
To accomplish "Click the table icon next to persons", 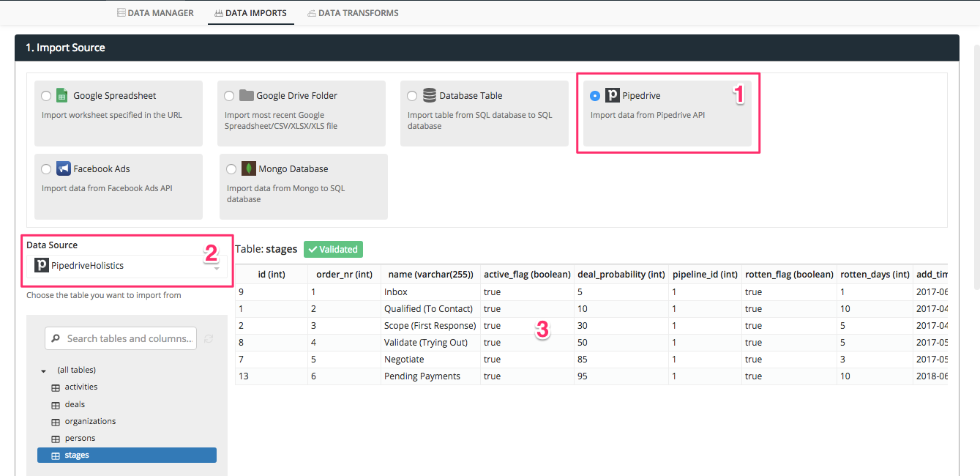I will 56,439.
